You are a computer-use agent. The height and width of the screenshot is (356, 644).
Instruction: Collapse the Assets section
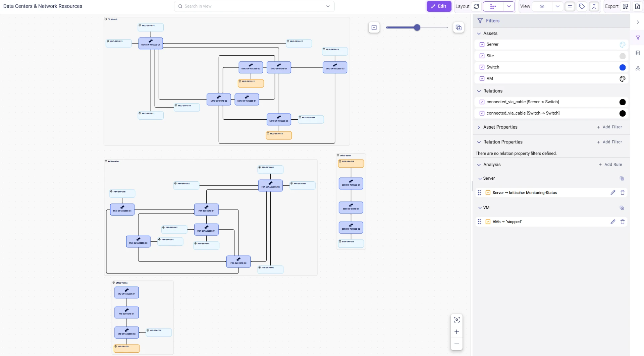(x=479, y=34)
